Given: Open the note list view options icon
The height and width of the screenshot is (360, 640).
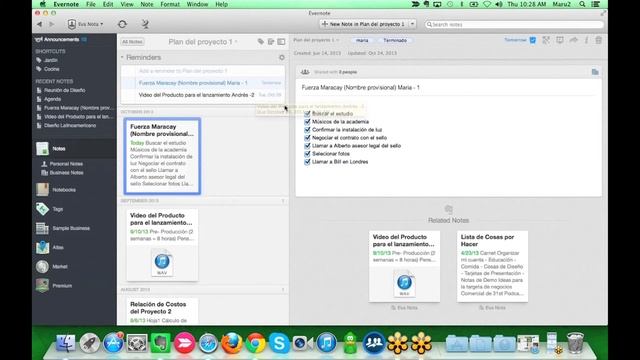Looking at the screenshot, I should click(x=281, y=42).
